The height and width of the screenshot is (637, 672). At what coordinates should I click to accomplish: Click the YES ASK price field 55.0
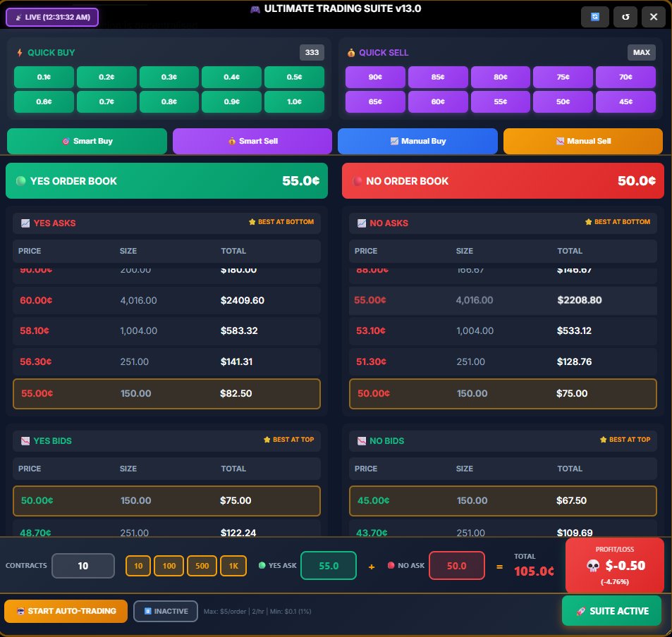pyautogui.click(x=329, y=566)
